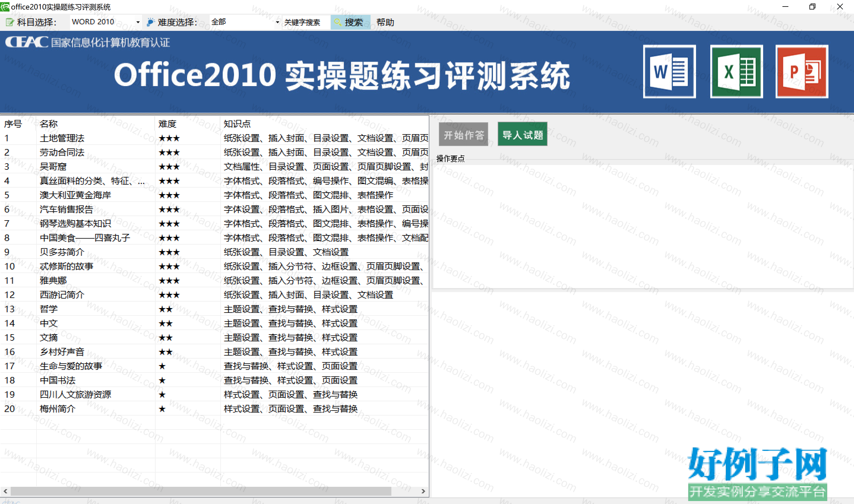Select the row 中国美食——四喜丸子

(214, 238)
